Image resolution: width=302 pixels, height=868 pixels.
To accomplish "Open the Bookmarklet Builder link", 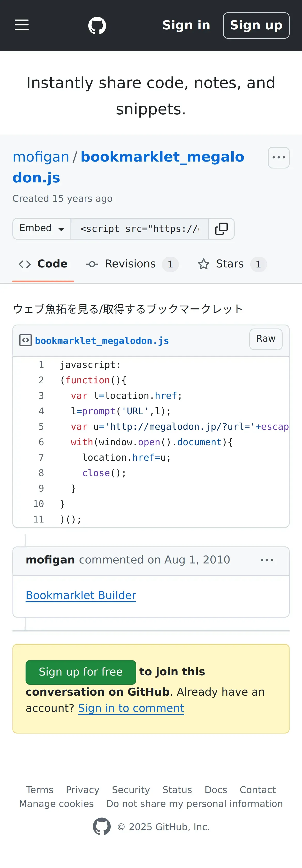I will (81, 595).
